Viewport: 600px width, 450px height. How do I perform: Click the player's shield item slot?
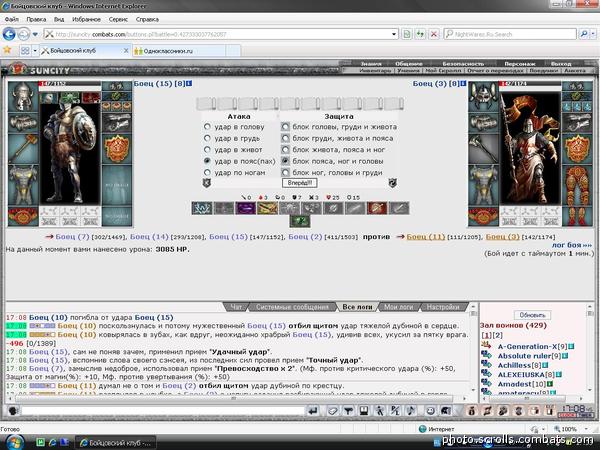pyautogui.click(x=117, y=149)
